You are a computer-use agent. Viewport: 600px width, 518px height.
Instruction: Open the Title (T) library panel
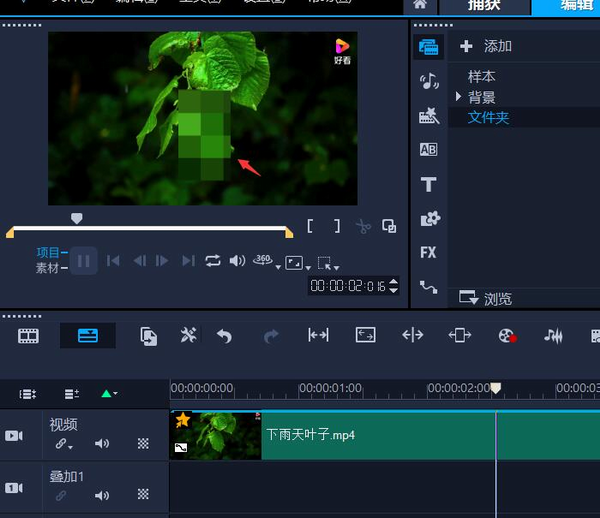tap(428, 184)
